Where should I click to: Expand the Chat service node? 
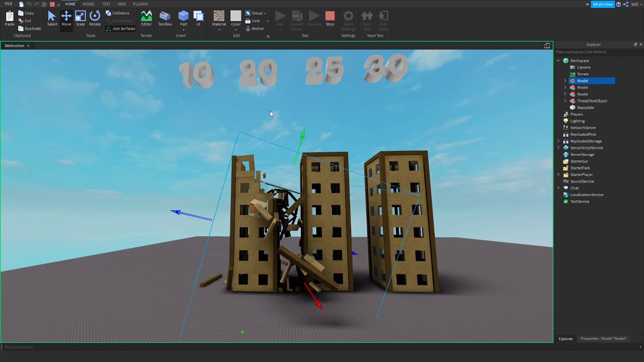coord(558,188)
